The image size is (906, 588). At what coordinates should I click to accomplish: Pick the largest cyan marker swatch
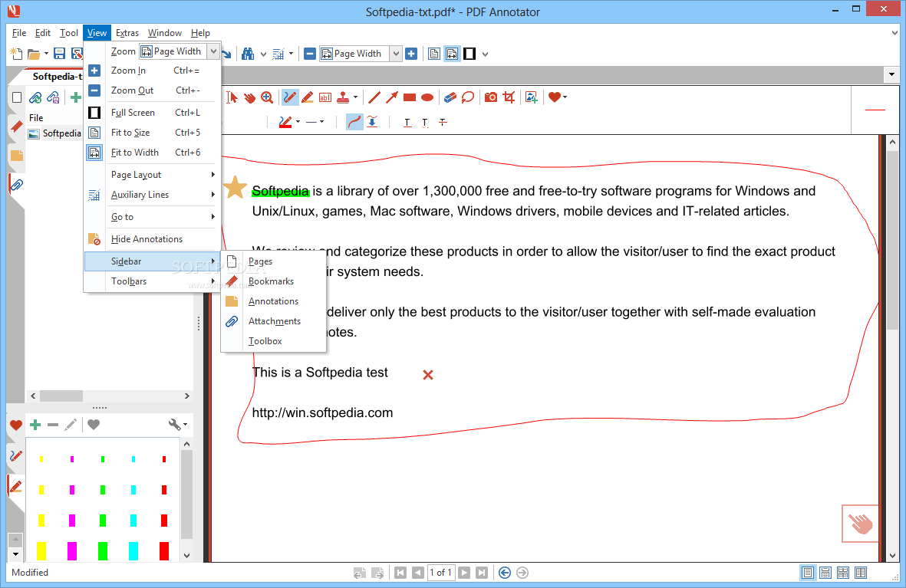[x=133, y=550]
